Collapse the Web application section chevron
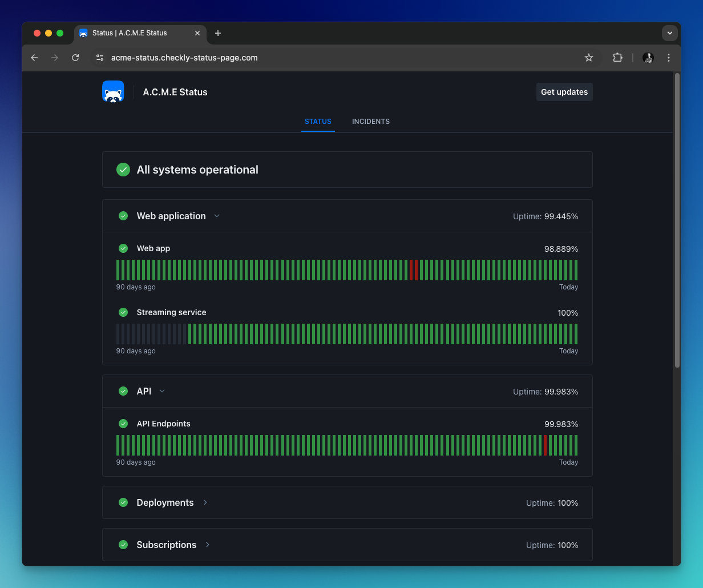This screenshot has width=703, height=588. coord(217,216)
